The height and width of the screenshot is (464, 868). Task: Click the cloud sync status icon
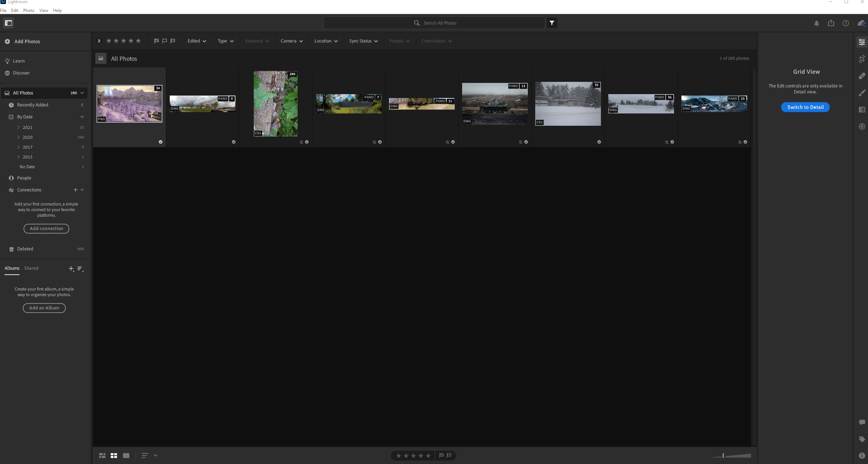click(x=861, y=23)
